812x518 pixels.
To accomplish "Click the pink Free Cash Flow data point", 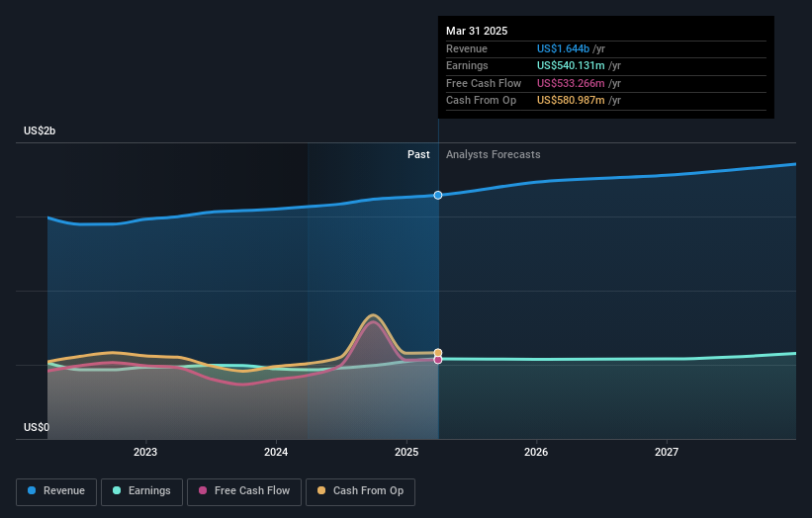I will (438, 360).
